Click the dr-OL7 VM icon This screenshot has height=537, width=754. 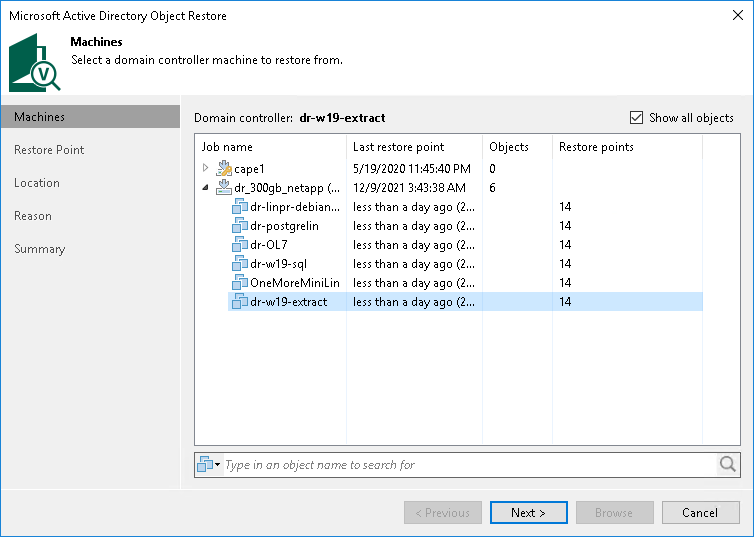tap(239, 245)
